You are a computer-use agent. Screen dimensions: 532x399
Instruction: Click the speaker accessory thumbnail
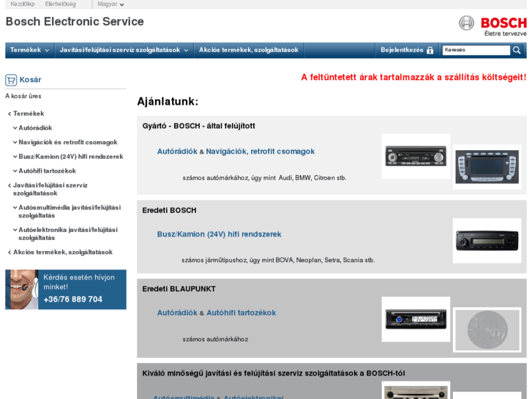pos(487,330)
